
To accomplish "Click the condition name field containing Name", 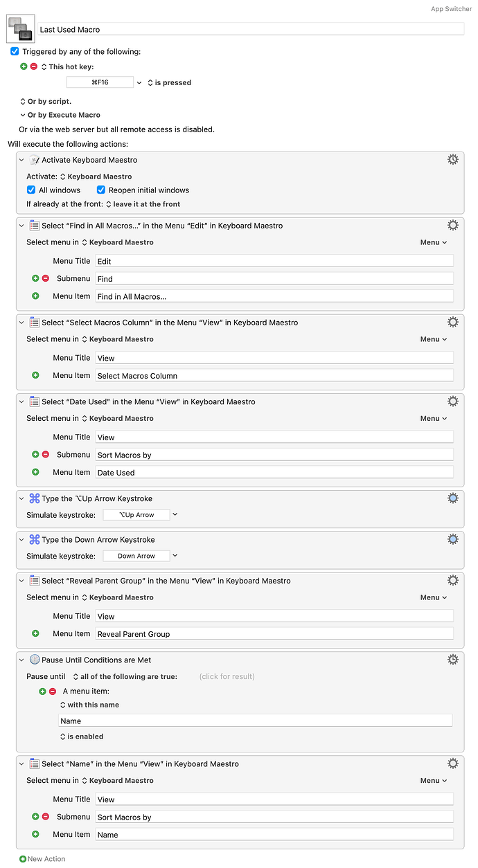I will 256,721.
